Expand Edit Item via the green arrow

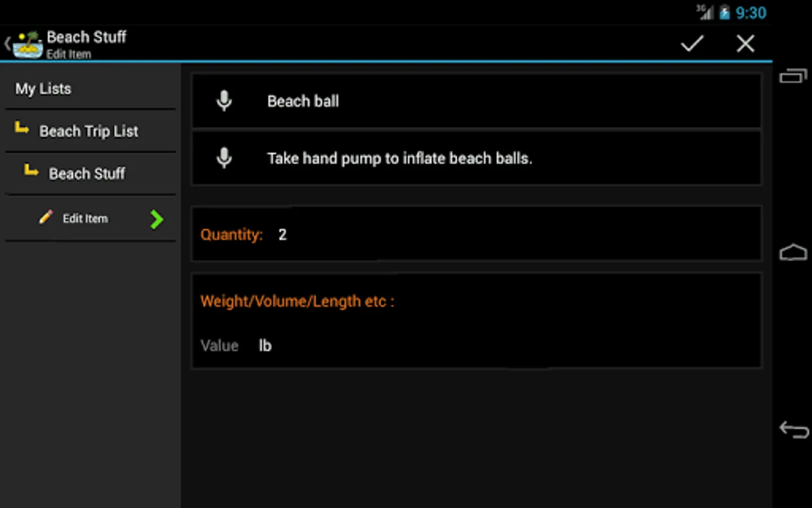157,220
